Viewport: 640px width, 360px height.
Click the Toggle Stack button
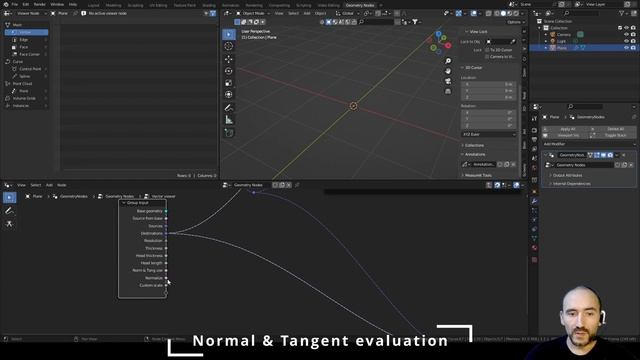pos(613,135)
